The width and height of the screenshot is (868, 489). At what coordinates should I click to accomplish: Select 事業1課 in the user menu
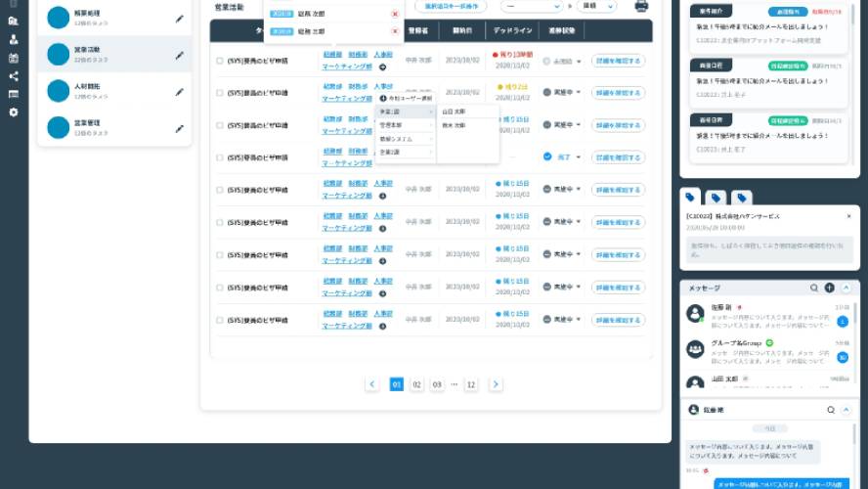click(406, 111)
